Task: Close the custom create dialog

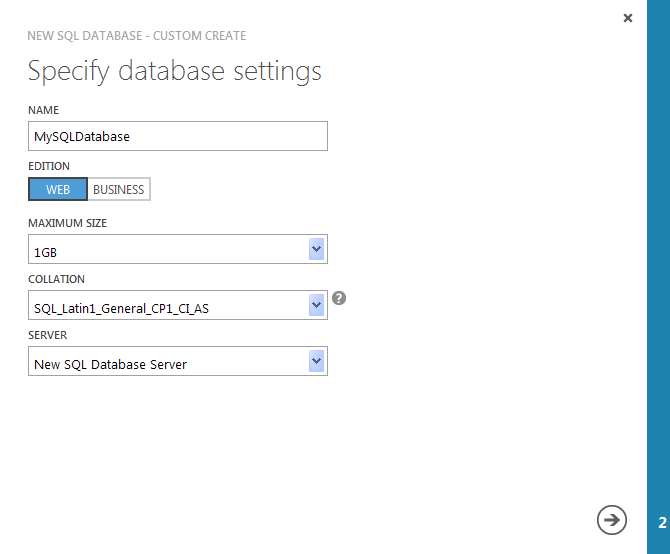Action: [x=628, y=18]
